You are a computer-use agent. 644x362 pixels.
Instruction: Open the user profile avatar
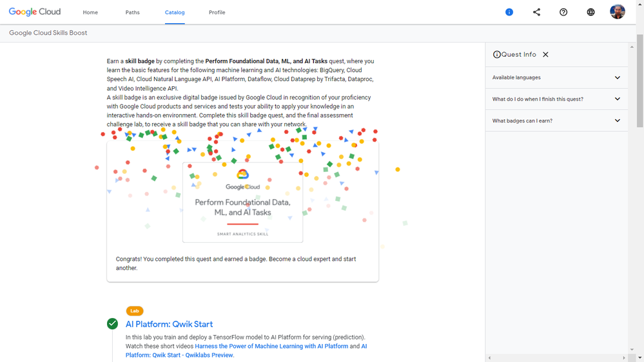(x=618, y=12)
